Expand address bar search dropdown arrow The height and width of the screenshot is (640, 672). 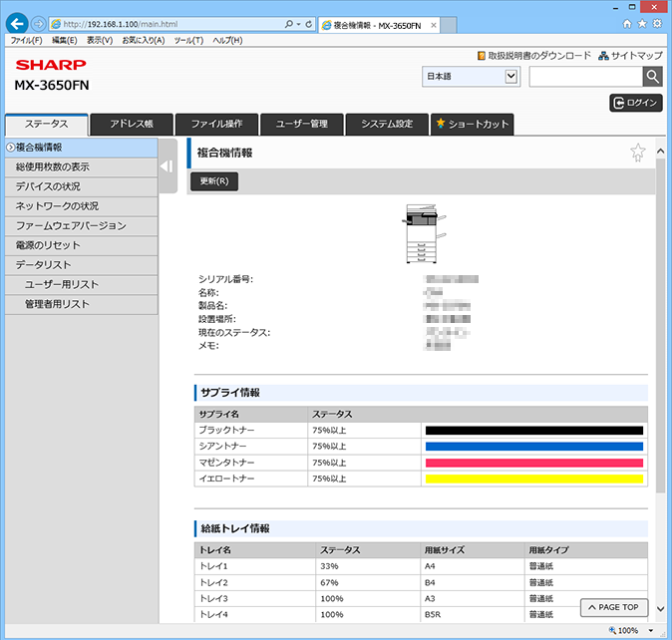(299, 24)
